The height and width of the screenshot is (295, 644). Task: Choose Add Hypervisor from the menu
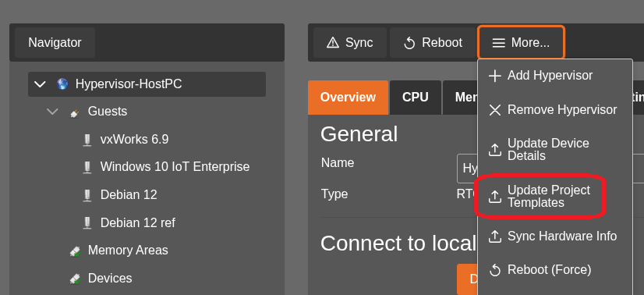(x=555, y=76)
